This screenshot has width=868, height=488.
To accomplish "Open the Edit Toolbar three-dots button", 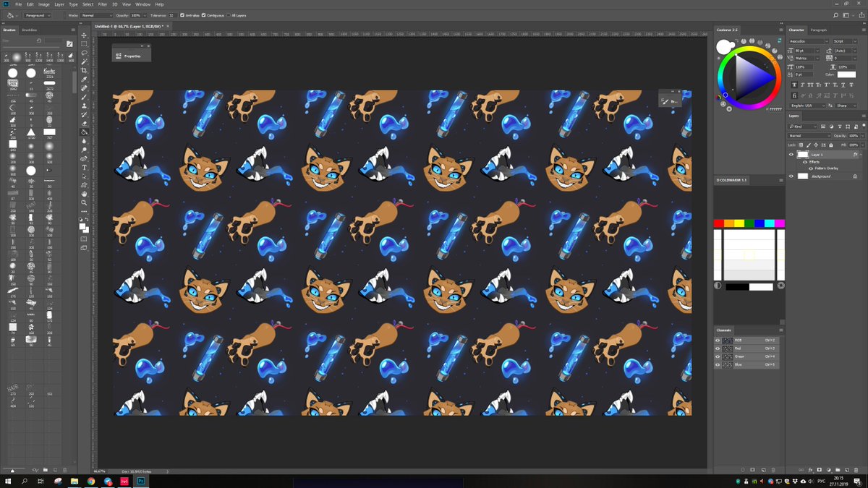I will pos(84,213).
